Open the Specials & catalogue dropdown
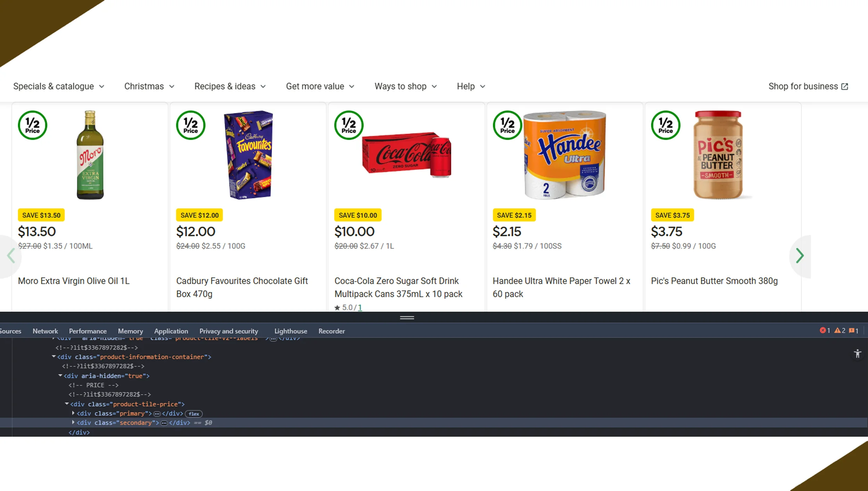868x491 pixels. pos(59,86)
